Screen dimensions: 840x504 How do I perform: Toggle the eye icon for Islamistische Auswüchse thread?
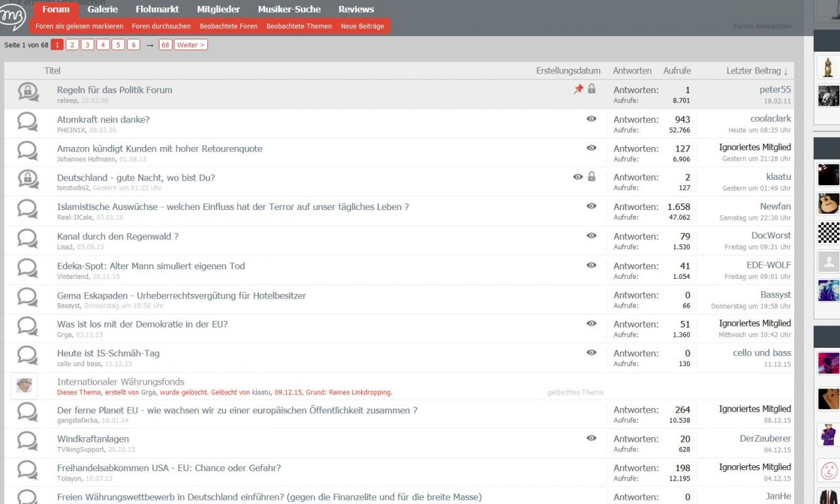coord(591,206)
